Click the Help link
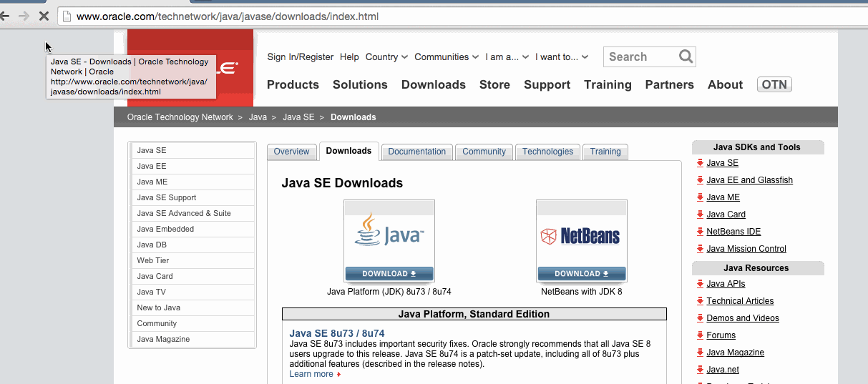Viewport: 868px width, 384px height. click(x=349, y=57)
